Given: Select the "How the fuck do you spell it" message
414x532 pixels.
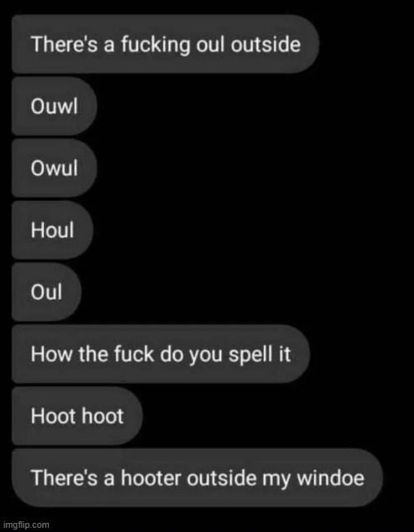Looking at the screenshot, I should pyautogui.click(x=161, y=354).
